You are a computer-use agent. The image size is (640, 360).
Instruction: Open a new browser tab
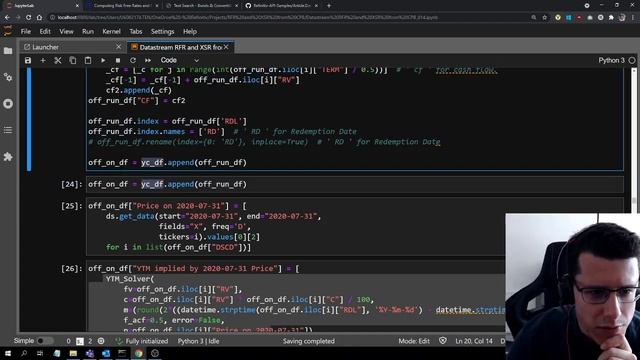coord(329,6)
